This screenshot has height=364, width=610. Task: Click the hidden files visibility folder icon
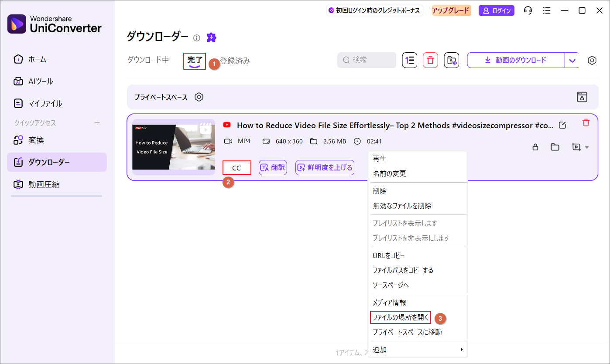(452, 60)
